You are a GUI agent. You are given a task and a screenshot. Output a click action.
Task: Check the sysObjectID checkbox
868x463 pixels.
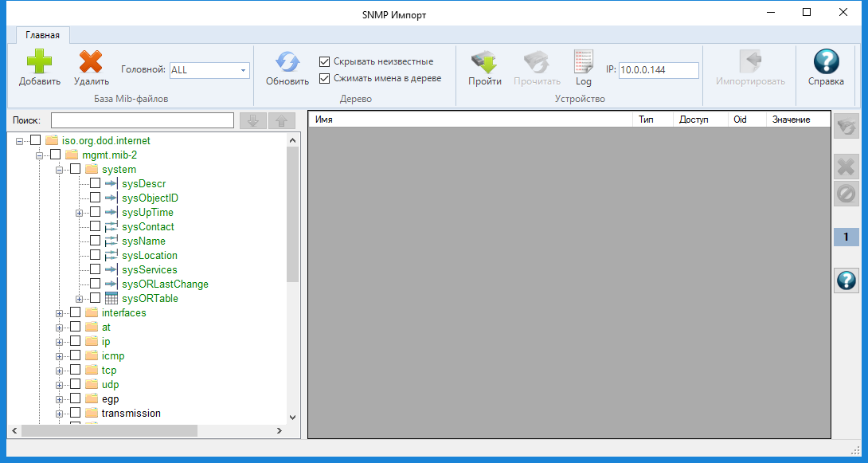(x=96, y=198)
